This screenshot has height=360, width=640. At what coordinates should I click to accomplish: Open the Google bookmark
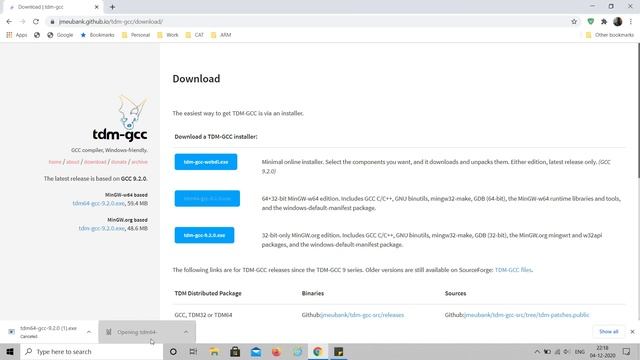pyautogui.click(x=60, y=35)
